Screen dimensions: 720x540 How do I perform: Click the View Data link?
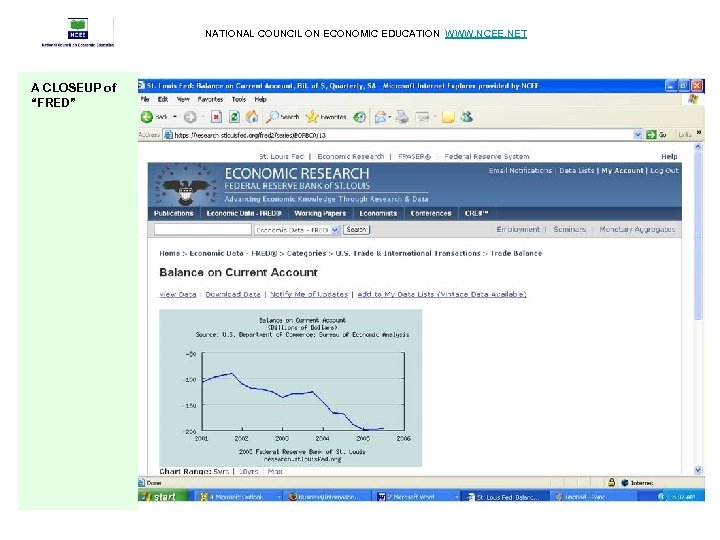click(x=178, y=294)
